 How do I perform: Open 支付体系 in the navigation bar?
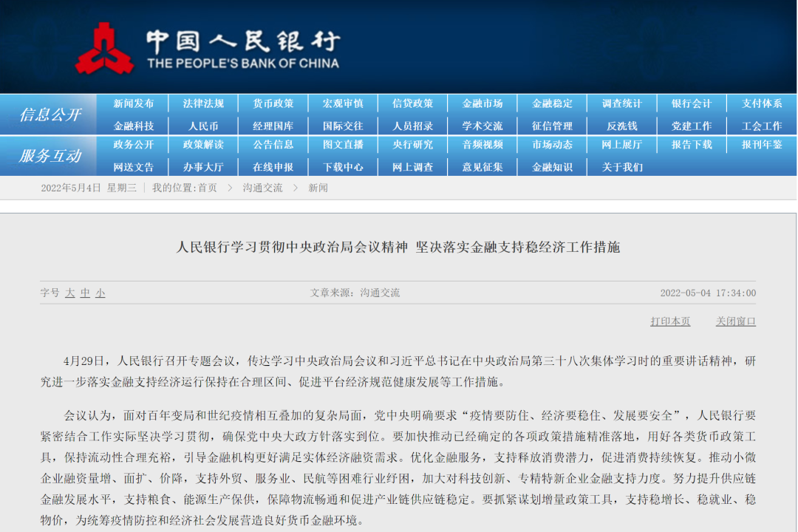(761, 103)
